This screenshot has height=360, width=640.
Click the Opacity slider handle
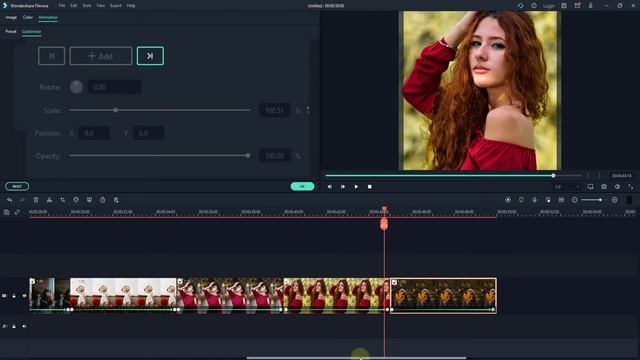coord(248,156)
